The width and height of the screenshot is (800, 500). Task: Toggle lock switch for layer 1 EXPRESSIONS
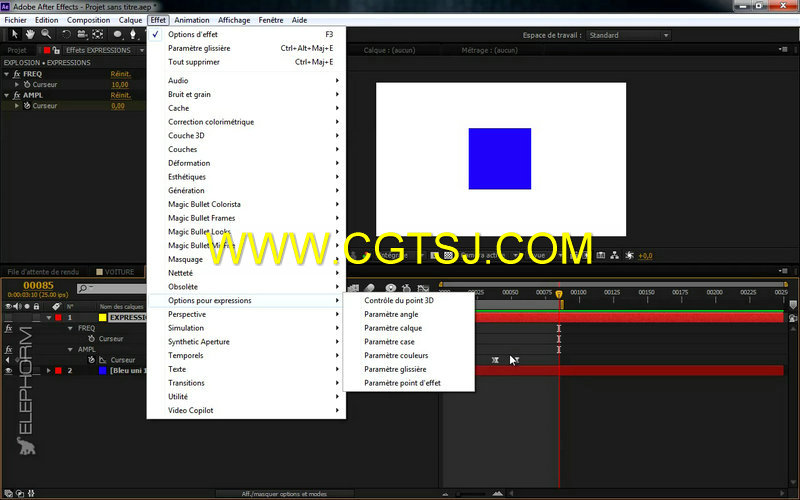click(x=36, y=317)
